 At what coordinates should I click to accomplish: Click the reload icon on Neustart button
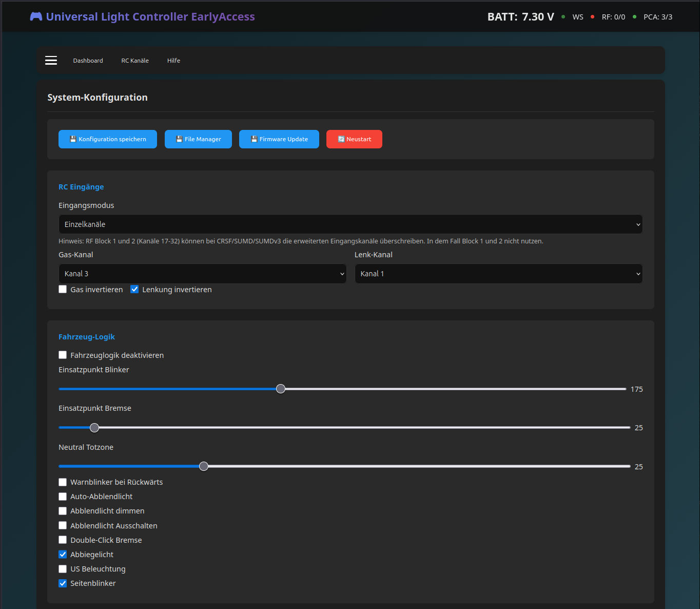click(341, 139)
